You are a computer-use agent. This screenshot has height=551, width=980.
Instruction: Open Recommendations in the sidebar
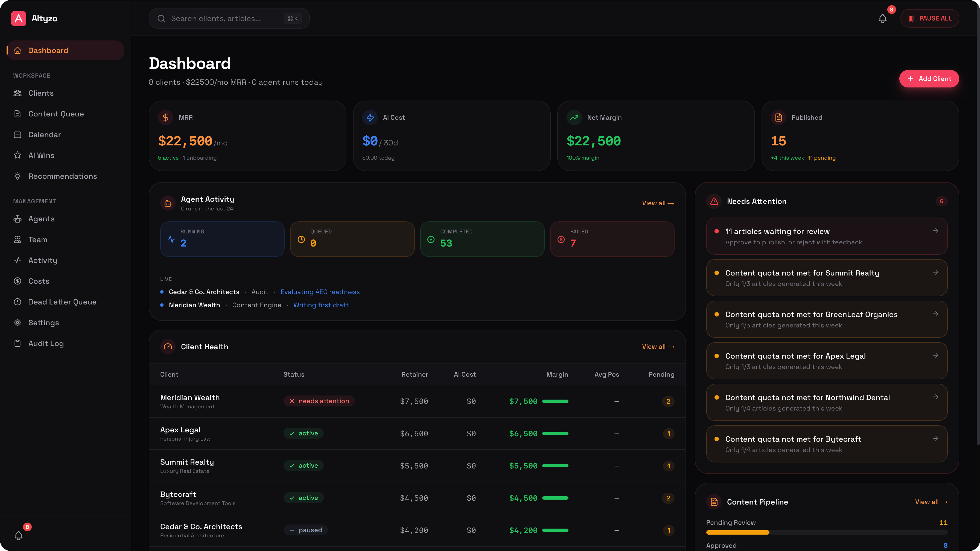tap(65, 176)
